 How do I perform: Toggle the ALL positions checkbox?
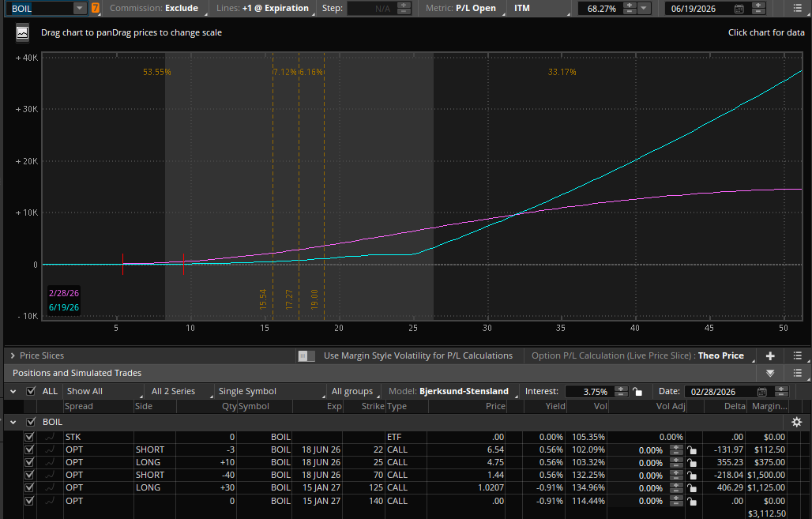(31, 391)
